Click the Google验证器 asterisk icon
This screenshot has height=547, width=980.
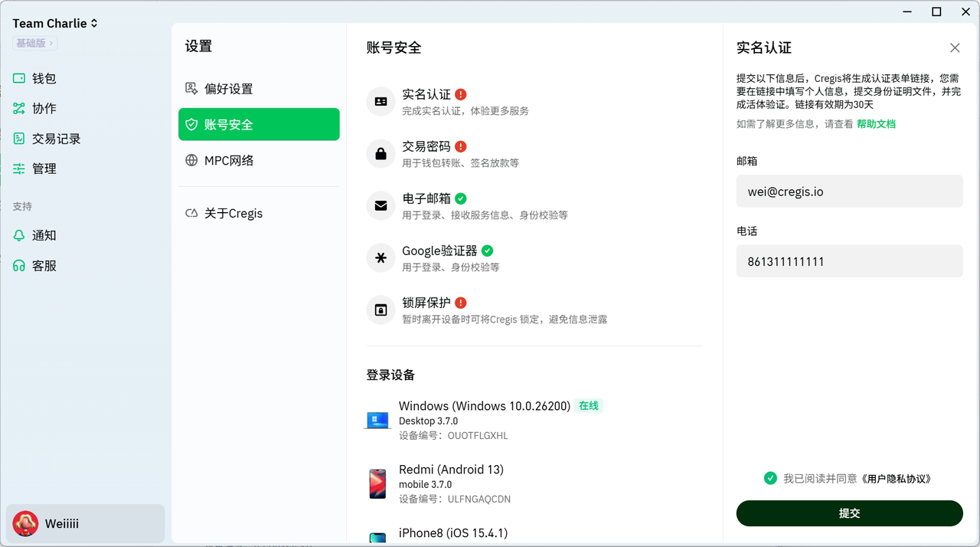tap(381, 258)
